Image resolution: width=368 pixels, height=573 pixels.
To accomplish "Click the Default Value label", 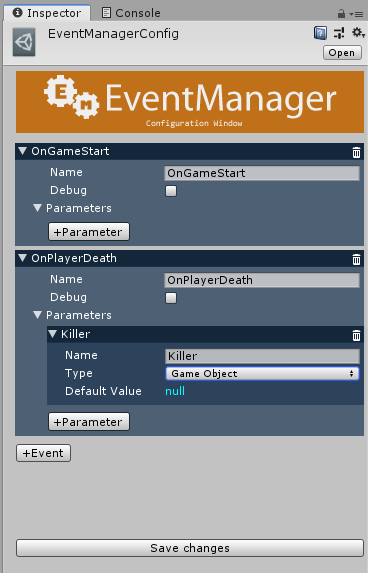I will click(103, 391).
